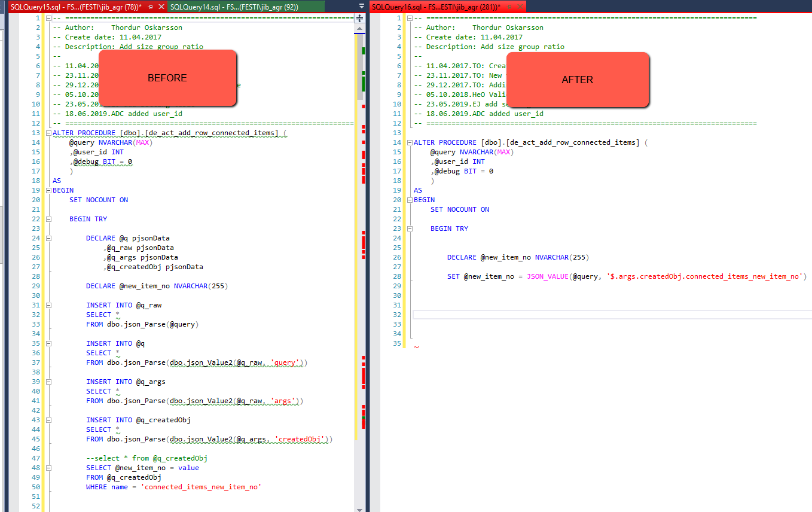This screenshot has height=512, width=812.
Task: Click the ',@q_args pjsonData' declaration line
Action: pos(141,257)
